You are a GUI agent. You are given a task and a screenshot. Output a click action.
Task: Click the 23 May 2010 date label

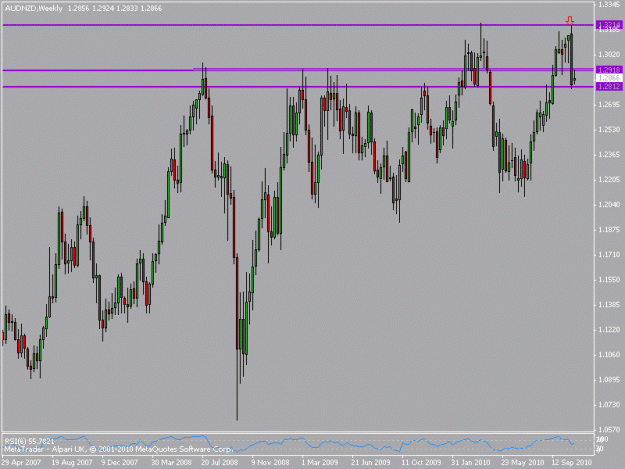[x=522, y=463]
